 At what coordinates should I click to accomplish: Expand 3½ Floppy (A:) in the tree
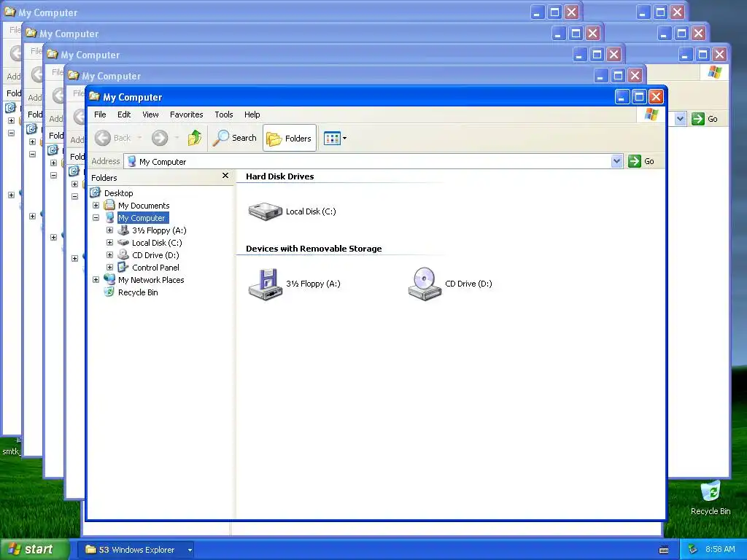[x=109, y=230]
